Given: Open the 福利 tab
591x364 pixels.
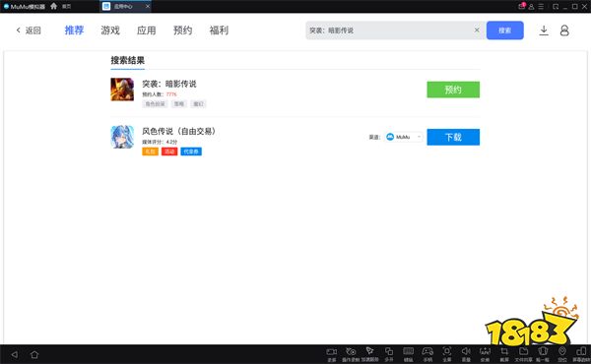Looking at the screenshot, I should [219, 30].
